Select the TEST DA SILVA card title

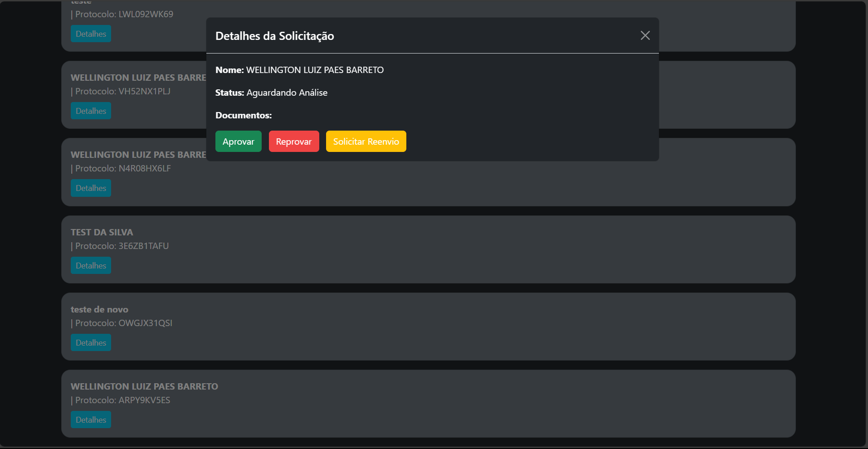pos(102,232)
